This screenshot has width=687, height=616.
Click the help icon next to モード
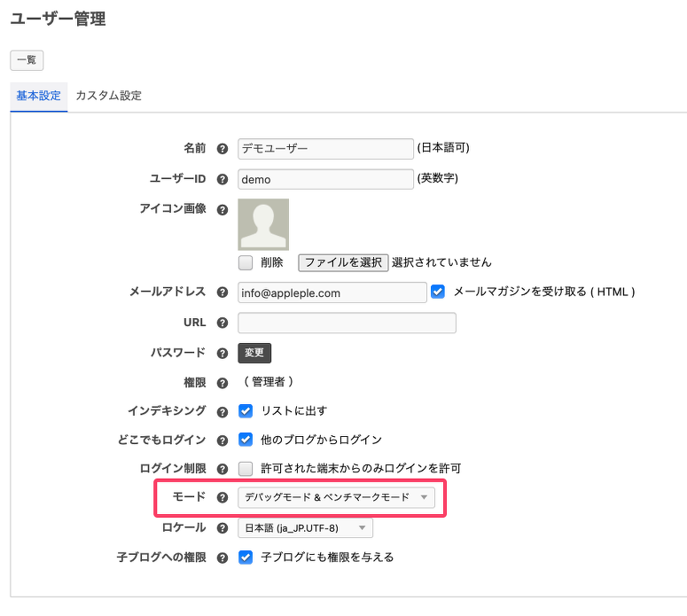[222, 497]
